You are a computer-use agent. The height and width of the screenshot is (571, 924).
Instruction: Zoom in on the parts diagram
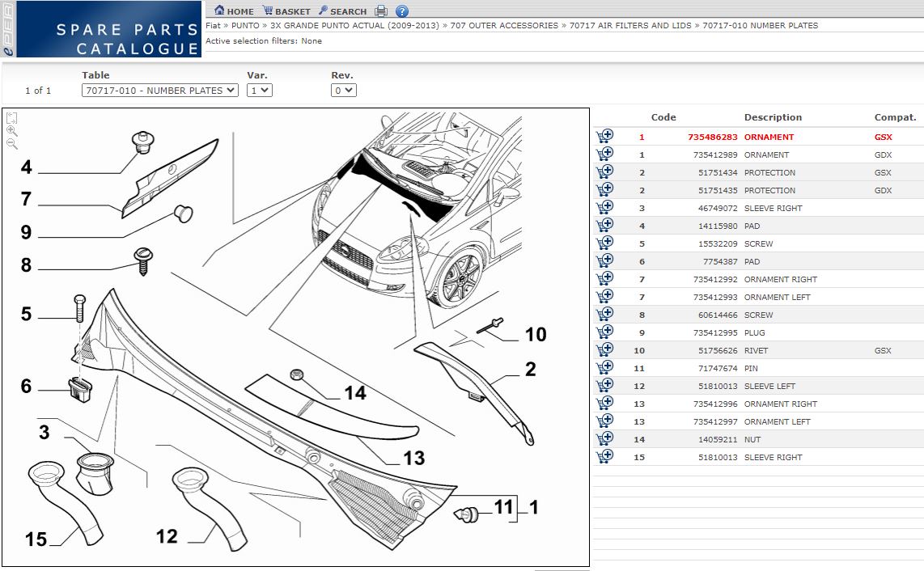point(12,131)
